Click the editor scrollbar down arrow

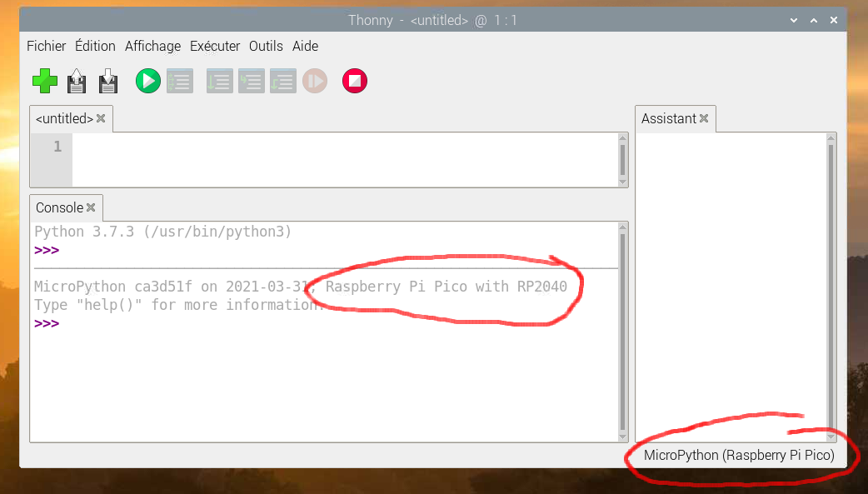(623, 182)
